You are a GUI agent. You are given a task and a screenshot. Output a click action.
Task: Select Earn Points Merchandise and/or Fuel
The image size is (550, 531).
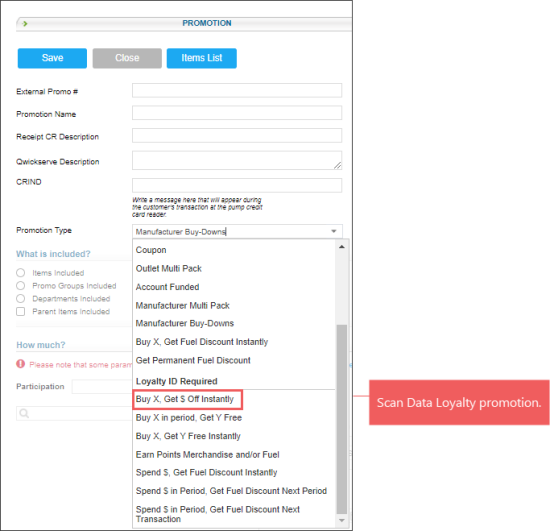pyautogui.click(x=207, y=455)
